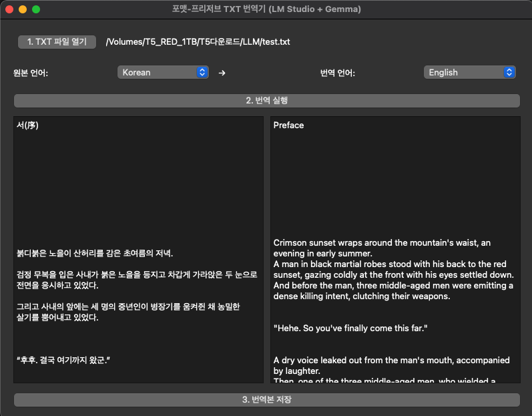The height and width of the screenshot is (416, 532).
Task: Click the '서(序)' heading in the source pane
Action: point(27,125)
